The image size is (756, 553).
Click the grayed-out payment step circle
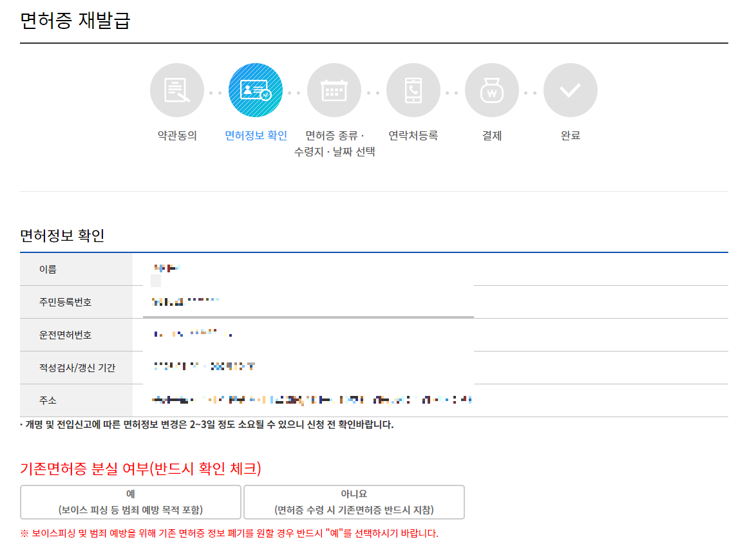pyautogui.click(x=491, y=89)
